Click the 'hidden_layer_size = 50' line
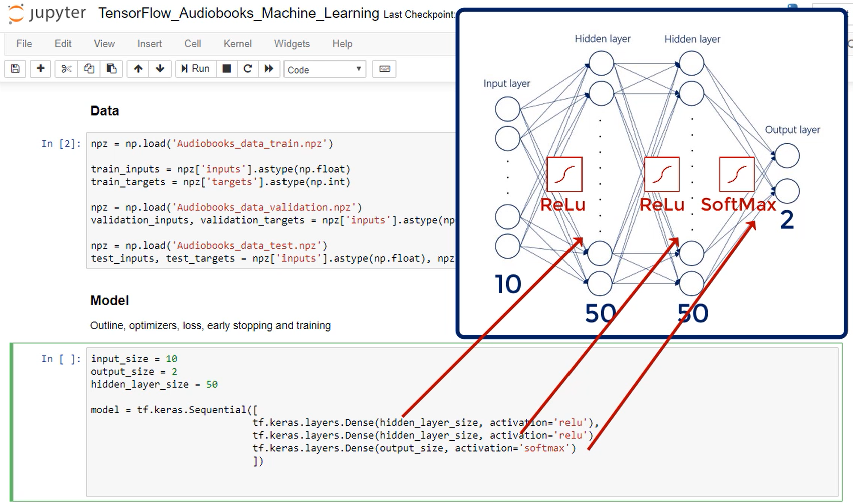The width and height of the screenshot is (853, 504). tap(154, 384)
